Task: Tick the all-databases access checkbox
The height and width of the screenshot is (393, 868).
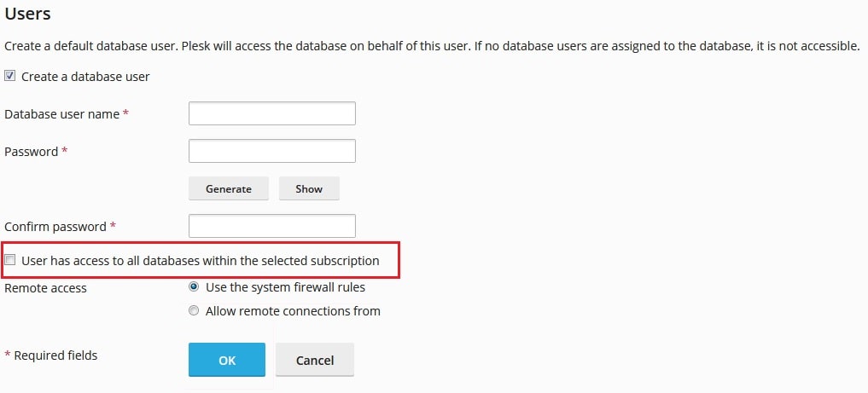Action: click(9, 260)
